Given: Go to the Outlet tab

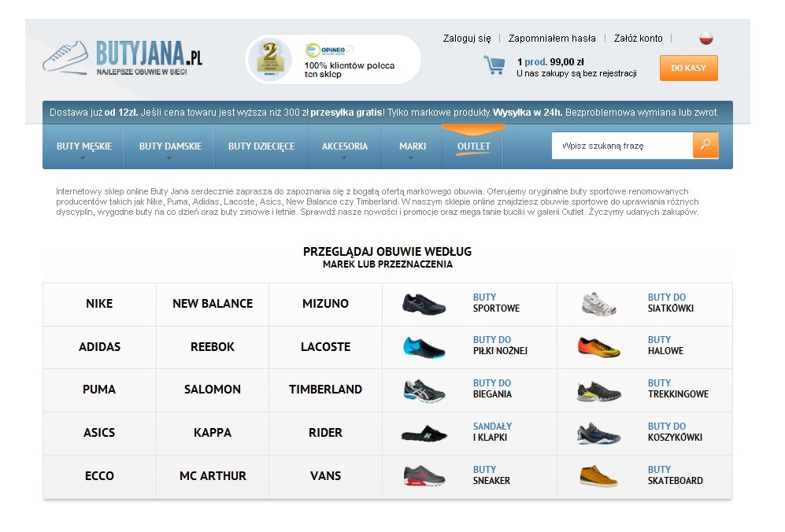Looking at the screenshot, I should [x=474, y=146].
